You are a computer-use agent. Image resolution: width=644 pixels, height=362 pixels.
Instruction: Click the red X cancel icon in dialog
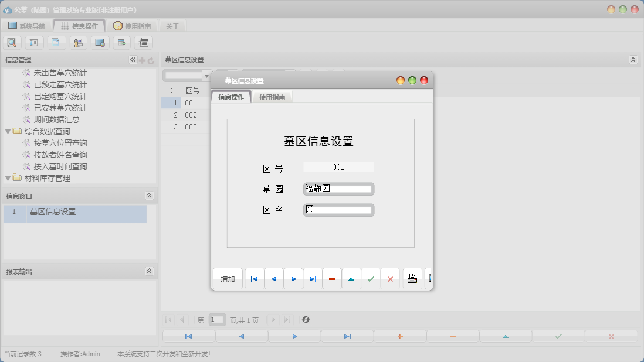[390, 279]
